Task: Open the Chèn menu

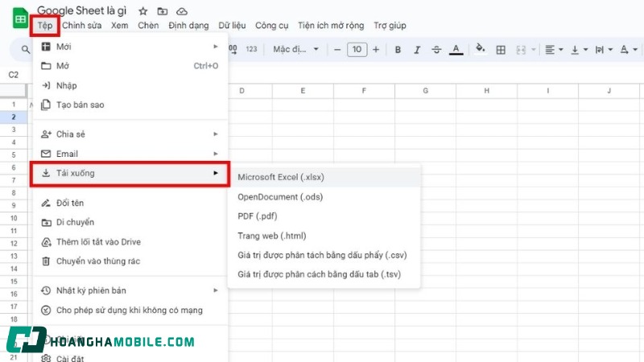Action: coord(148,26)
